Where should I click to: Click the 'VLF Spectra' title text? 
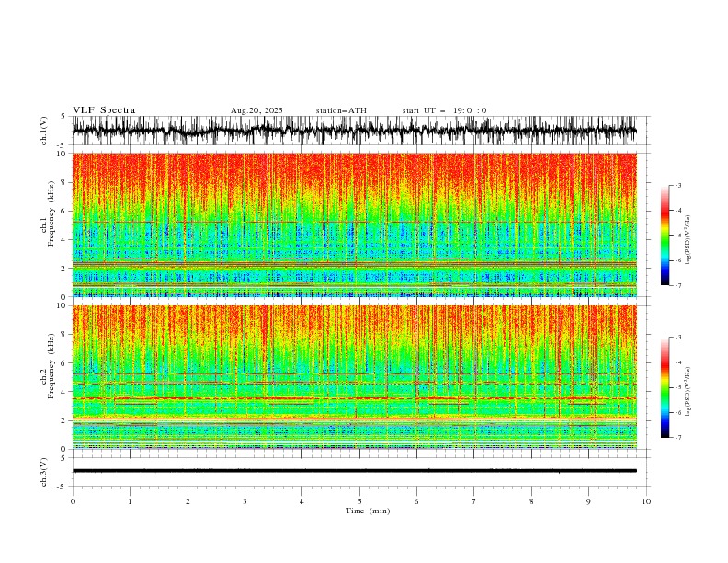[104, 110]
